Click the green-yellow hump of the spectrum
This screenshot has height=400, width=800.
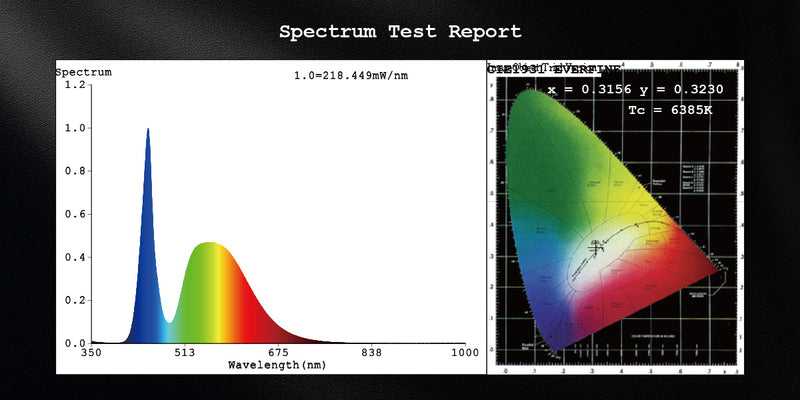click(207, 290)
